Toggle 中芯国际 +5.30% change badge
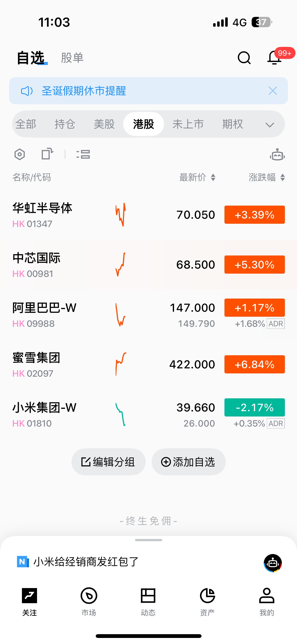 [254, 265]
